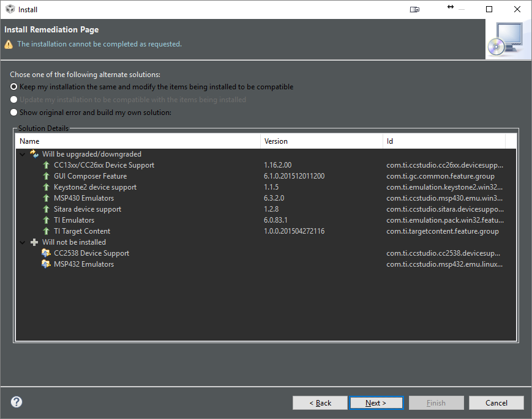The image size is (532, 419).
Task: Click the rotating-arrows icon on Will be upgraded/downgraded
Action: [x=34, y=154]
